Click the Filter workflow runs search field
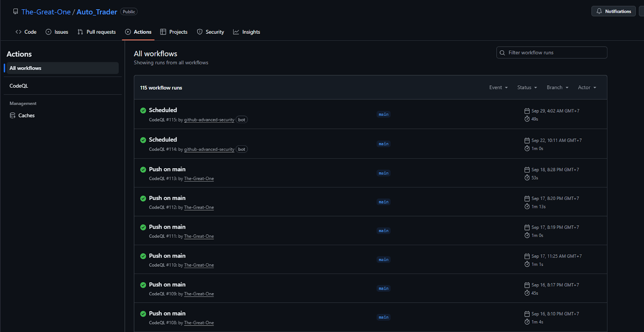The width and height of the screenshot is (644, 332). [555, 53]
